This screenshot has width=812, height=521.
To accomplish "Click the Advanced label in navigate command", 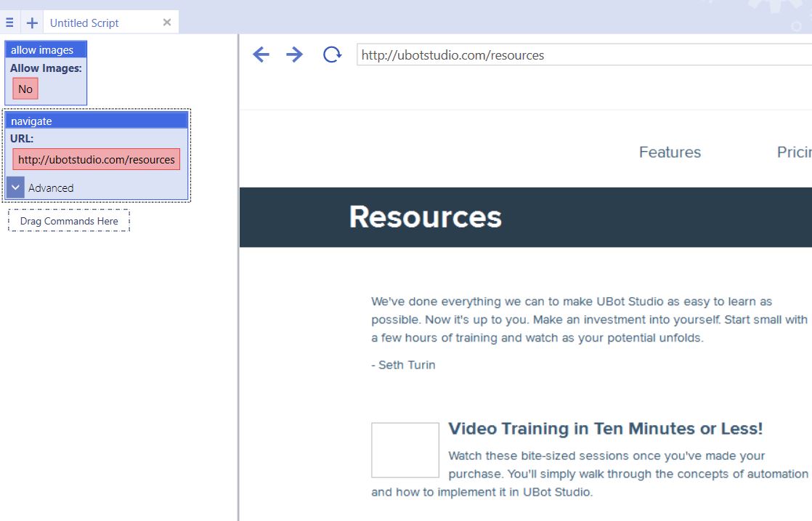I will click(x=51, y=188).
